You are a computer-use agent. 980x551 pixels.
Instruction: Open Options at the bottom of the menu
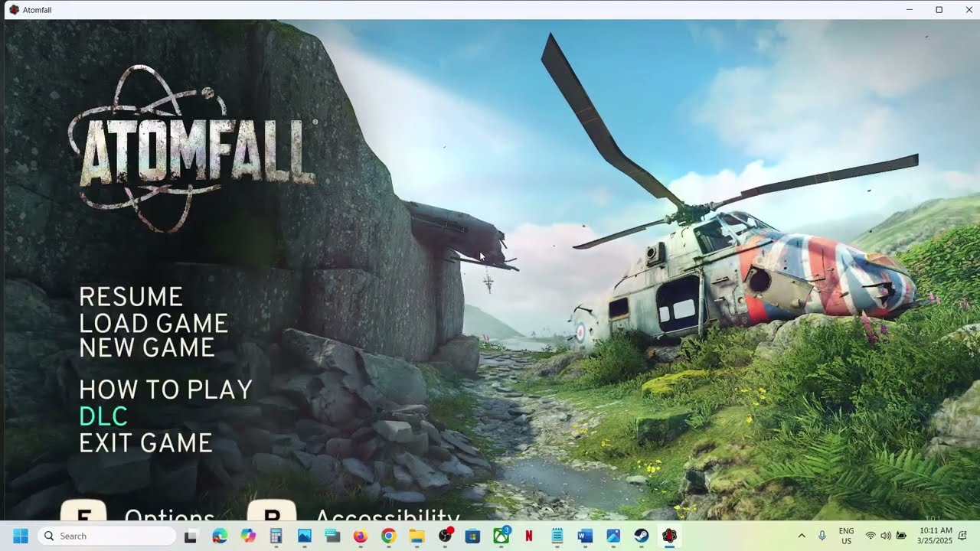[x=169, y=514]
